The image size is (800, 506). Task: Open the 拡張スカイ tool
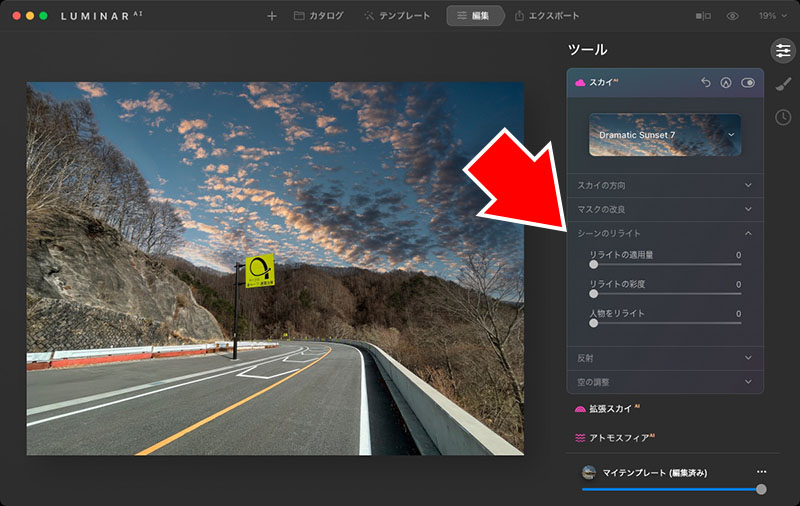607,409
